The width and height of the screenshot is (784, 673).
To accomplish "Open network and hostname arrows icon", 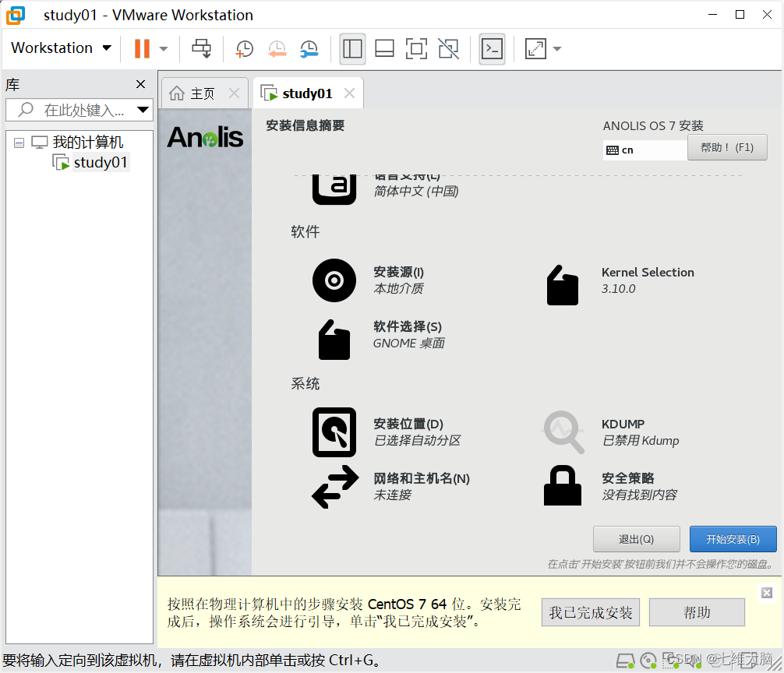I will pos(335,487).
